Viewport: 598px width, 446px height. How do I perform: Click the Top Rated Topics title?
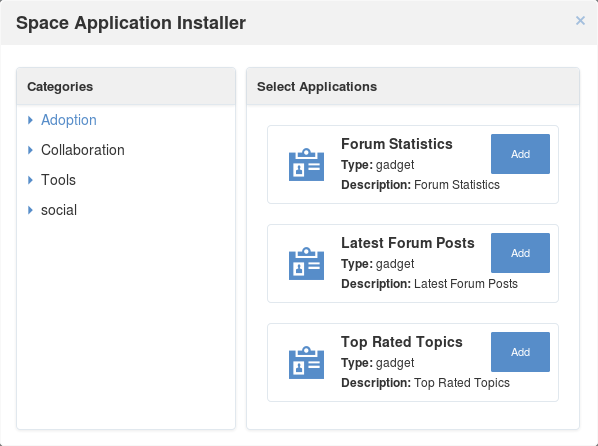(x=402, y=342)
